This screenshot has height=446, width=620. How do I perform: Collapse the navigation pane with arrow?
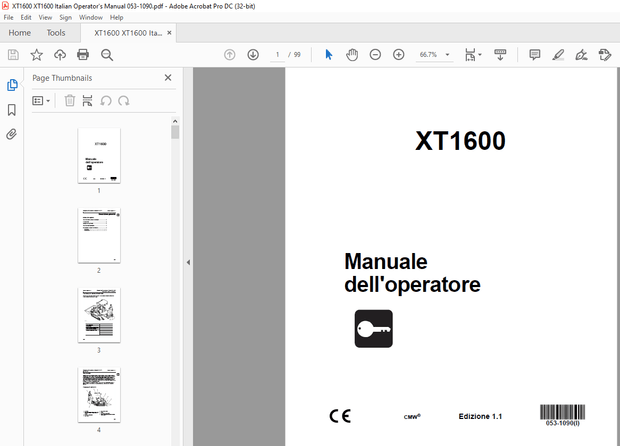pos(187,262)
